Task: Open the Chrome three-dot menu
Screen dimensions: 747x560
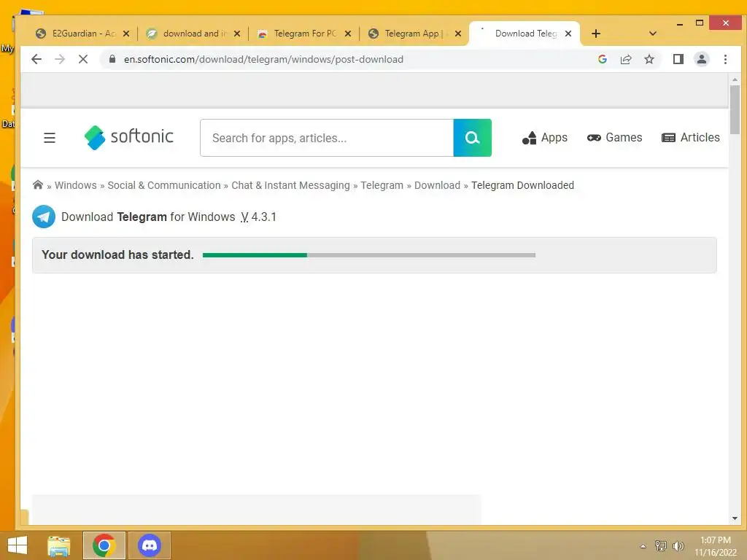Action: click(x=725, y=59)
